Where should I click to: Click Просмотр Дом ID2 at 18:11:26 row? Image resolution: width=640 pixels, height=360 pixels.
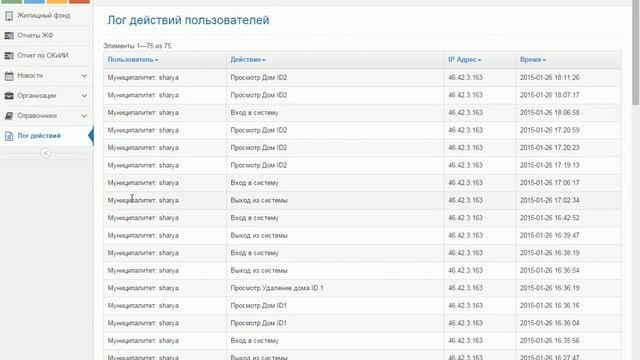coord(258,78)
